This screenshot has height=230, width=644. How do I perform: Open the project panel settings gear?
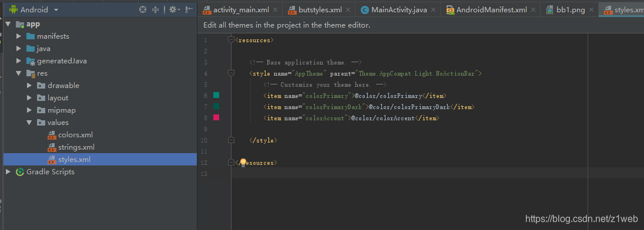175,9
